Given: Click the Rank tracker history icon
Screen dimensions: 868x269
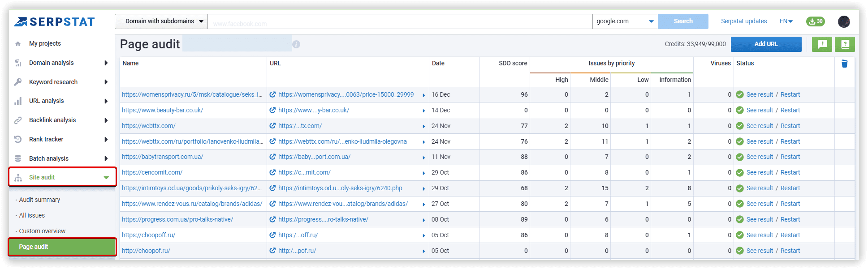Looking at the screenshot, I should pos(18,139).
